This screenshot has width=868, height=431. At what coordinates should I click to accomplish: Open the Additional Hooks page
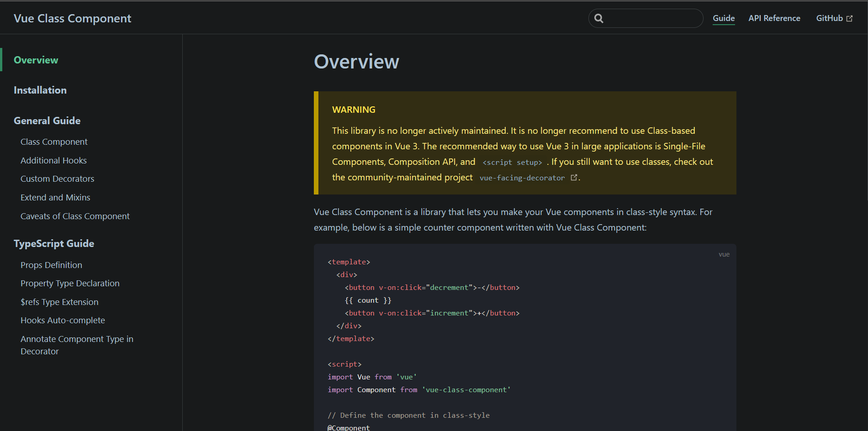pyautogui.click(x=53, y=161)
